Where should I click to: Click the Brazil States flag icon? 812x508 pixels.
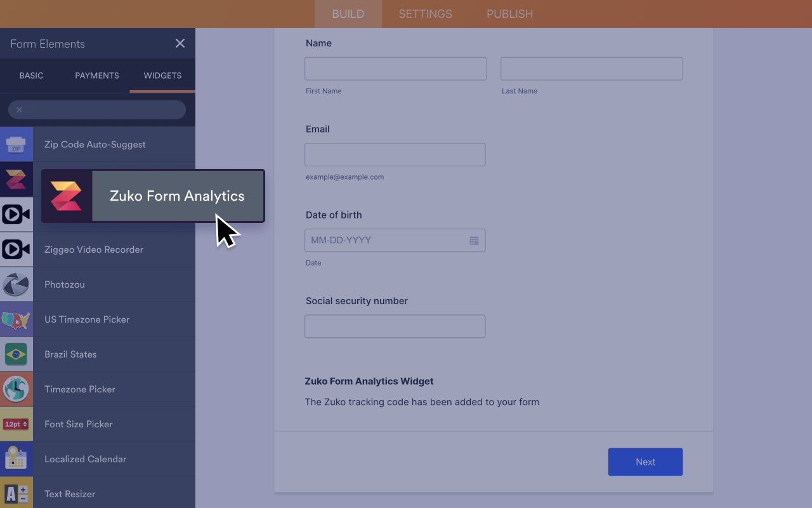[16, 354]
